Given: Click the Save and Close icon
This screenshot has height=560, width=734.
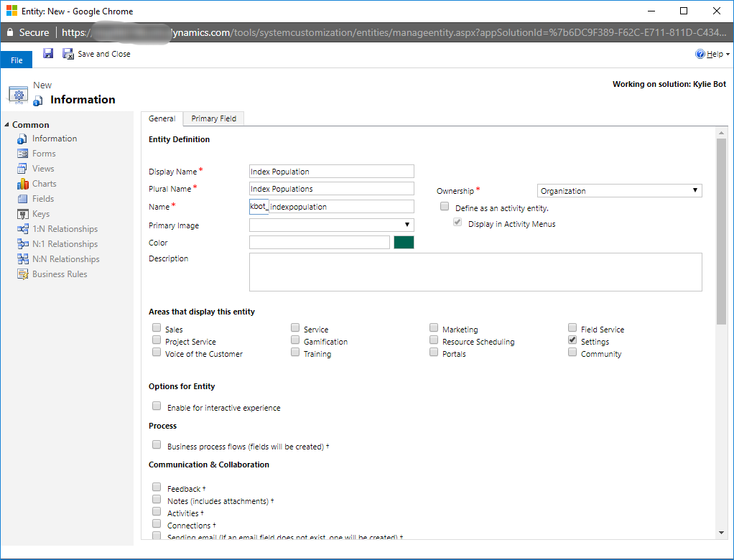Looking at the screenshot, I should (x=68, y=54).
